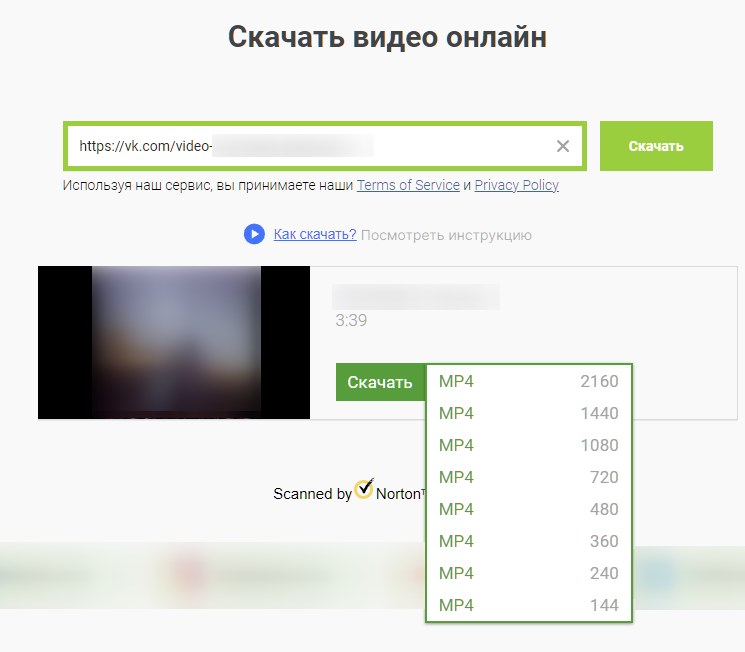The image size is (745, 652).
Task: Click the 3:39 duration text
Action: tap(351, 320)
